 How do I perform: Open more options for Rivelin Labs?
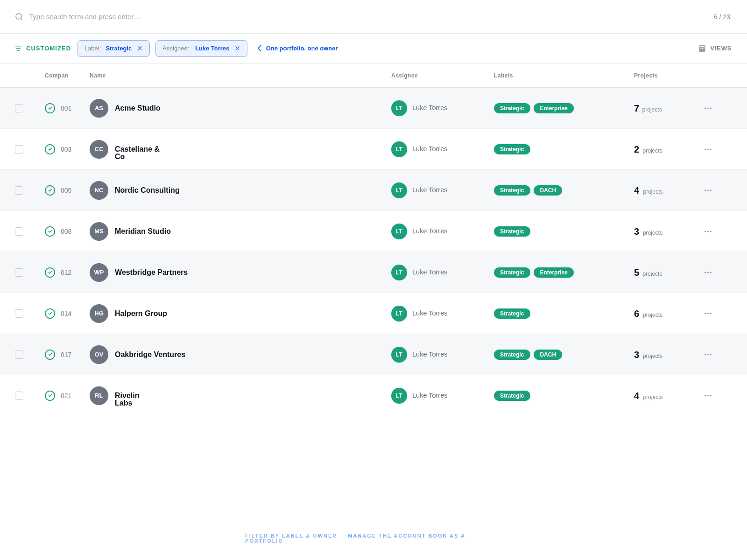point(708,396)
